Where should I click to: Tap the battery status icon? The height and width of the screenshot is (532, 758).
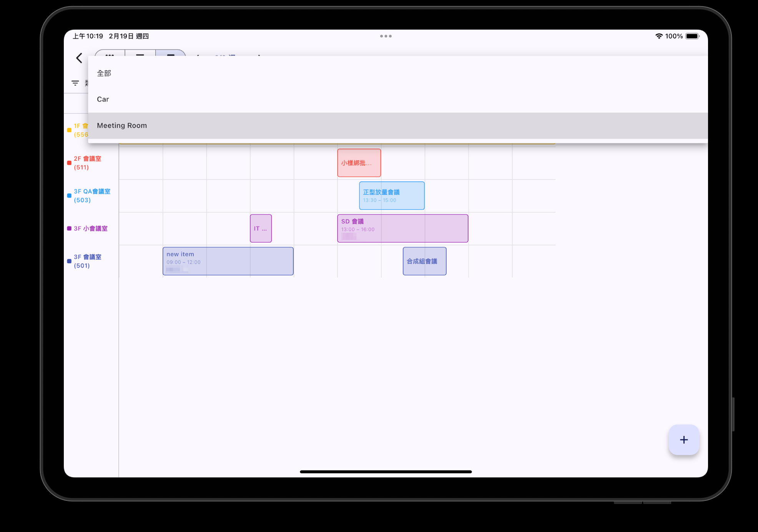click(x=692, y=36)
